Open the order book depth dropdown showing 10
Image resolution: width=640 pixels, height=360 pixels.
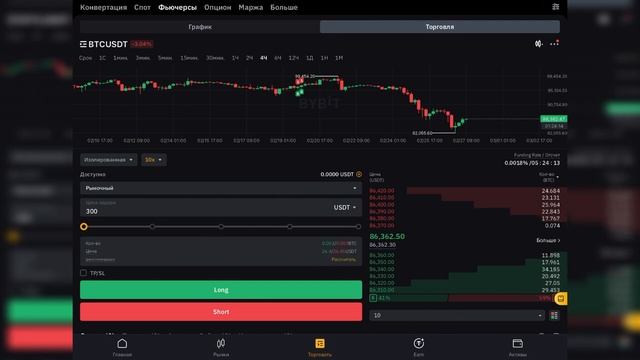click(457, 316)
